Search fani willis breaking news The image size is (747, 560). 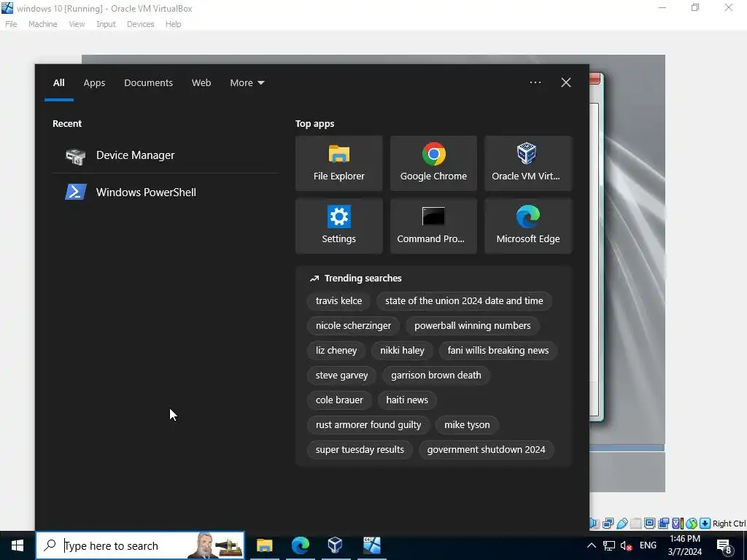(x=498, y=351)
